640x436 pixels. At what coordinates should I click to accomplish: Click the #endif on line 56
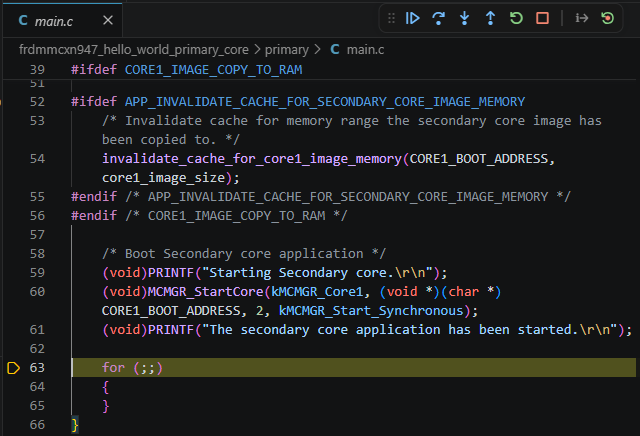[x=94, y=216]
